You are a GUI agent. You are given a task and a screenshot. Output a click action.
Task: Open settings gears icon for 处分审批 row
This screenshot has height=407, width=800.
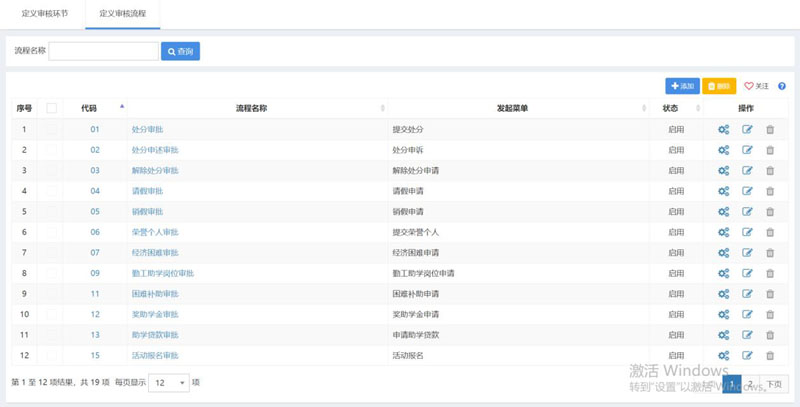point(723,129)
